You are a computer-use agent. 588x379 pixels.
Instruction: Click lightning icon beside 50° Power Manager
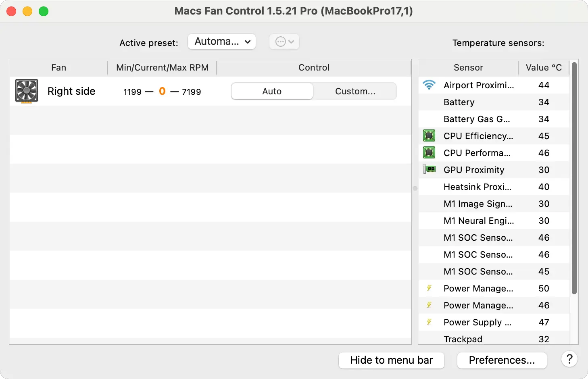tap(429, 288)
